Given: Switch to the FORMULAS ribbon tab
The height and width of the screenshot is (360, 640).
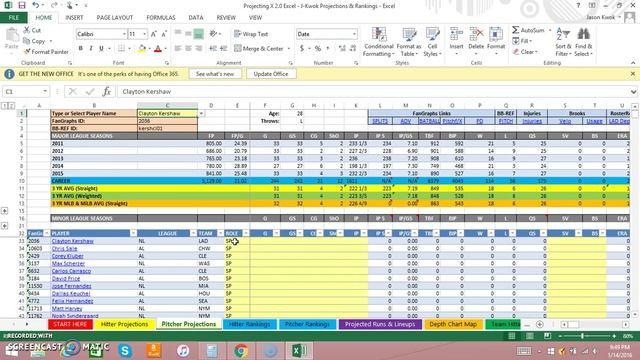Looking at the screenshot, I should 160,18.
